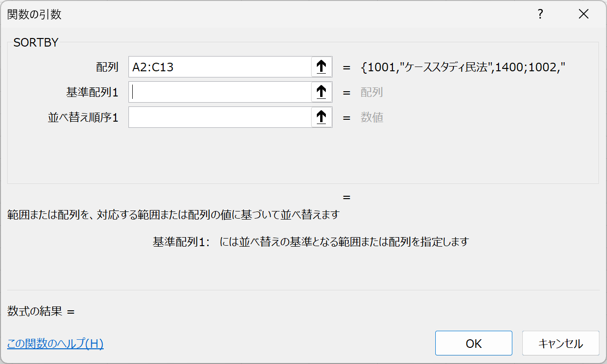Click range selector arrow beside 基準配列1 field

[x=322, y=92]
